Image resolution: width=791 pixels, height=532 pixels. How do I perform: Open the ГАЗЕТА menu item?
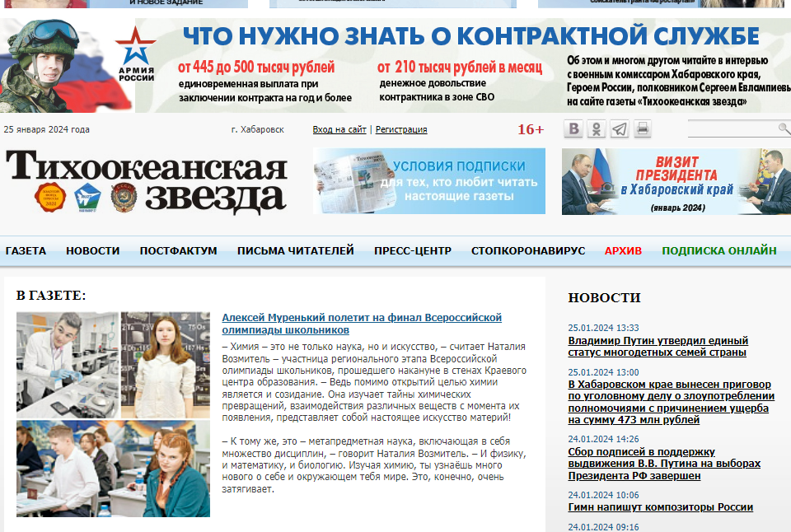[26, 250]
